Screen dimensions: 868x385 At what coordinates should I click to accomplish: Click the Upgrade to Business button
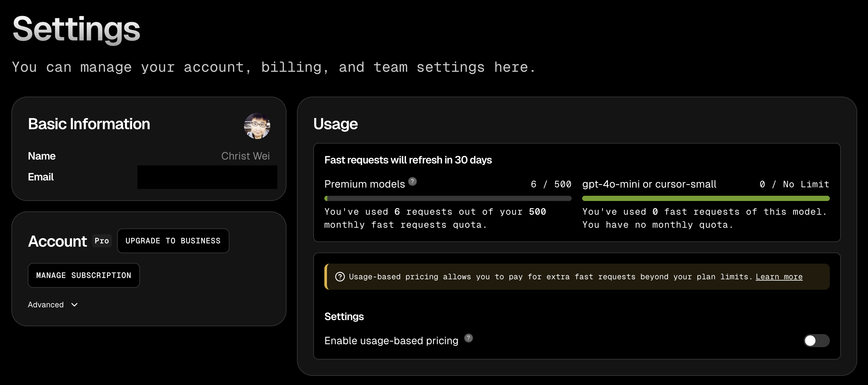pos(173,241)
